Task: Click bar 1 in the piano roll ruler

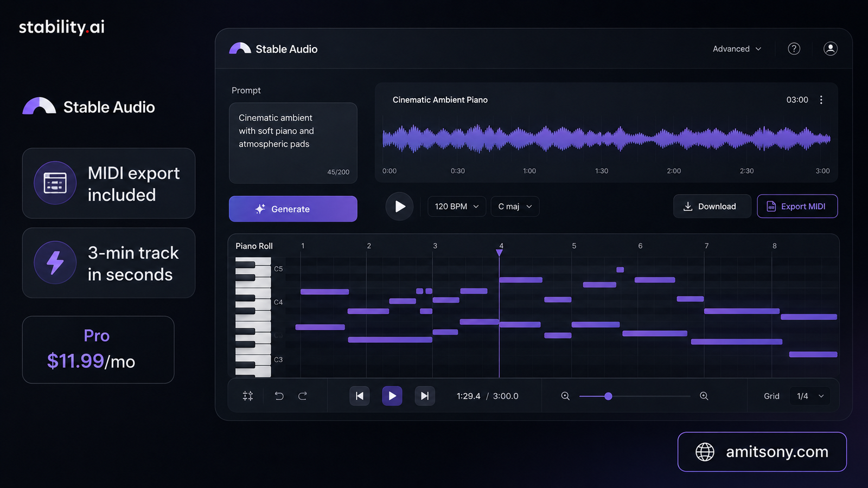Action: point(303,246)
